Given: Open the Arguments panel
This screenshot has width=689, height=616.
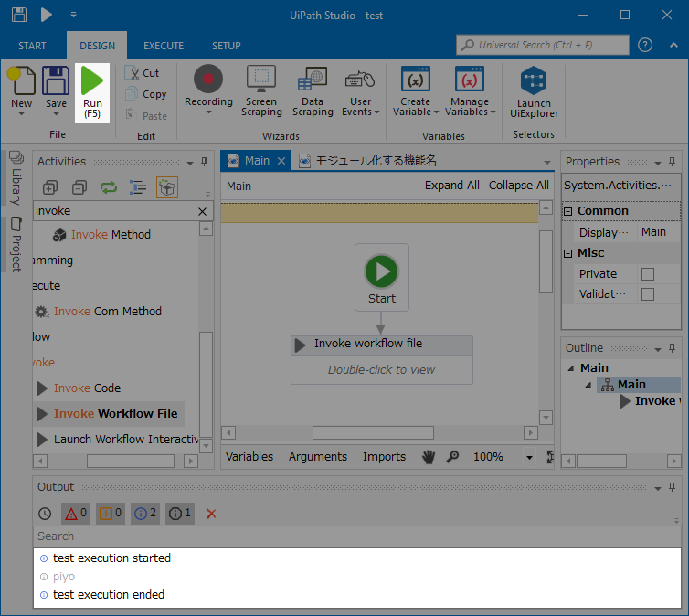Looking at the screenshot, I should click(318, 457).
